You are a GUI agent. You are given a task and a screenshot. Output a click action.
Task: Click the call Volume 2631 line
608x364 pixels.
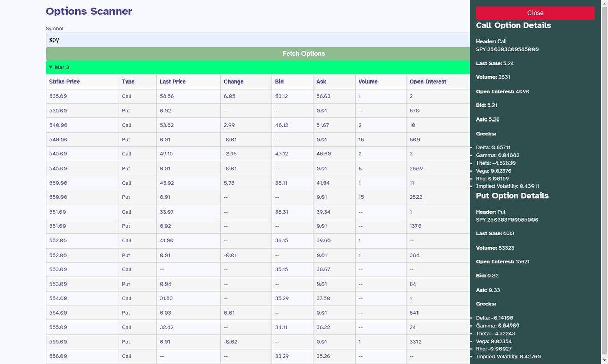[493, 77]
